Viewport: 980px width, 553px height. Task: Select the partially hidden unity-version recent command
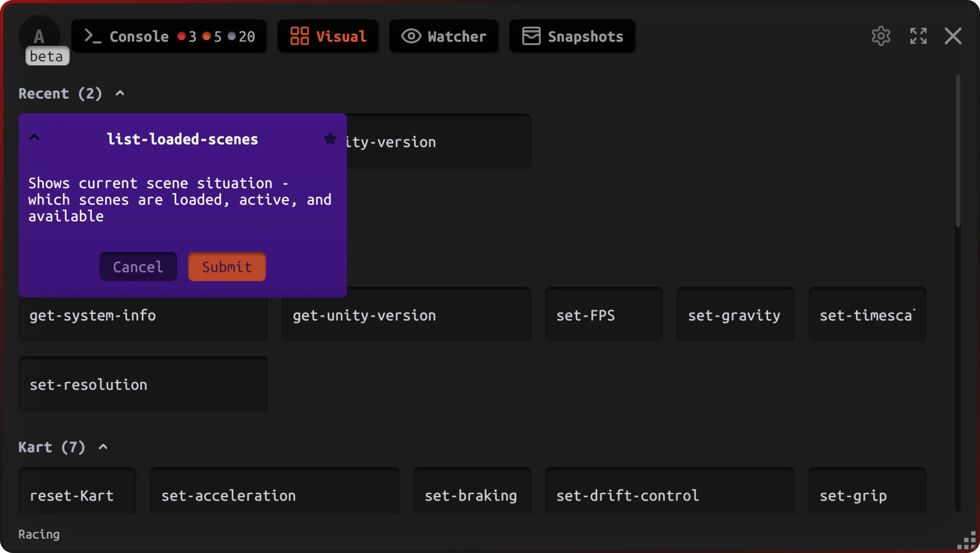click(439, 141)
